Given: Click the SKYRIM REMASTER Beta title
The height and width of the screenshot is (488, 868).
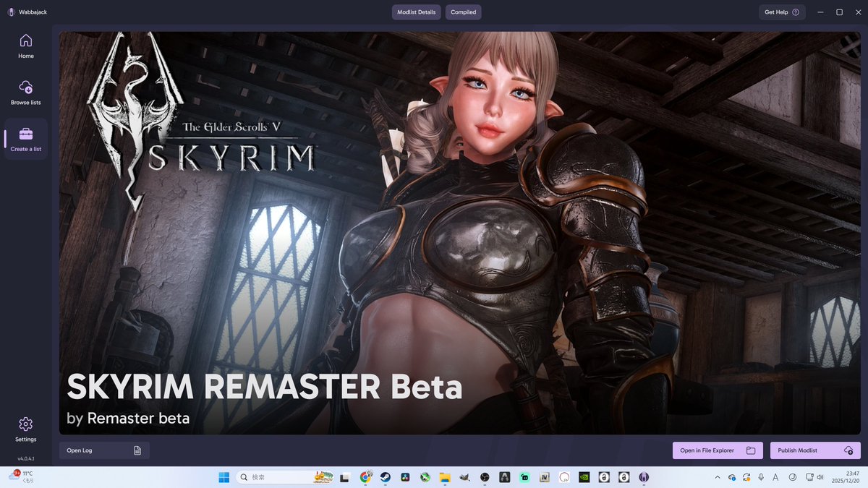Looking at the screenshot, I should pyautogui.click(x=265, y=388).
